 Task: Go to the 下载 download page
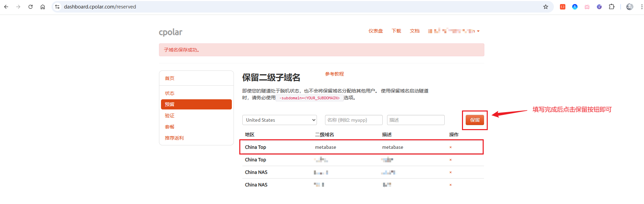point(396,31)
